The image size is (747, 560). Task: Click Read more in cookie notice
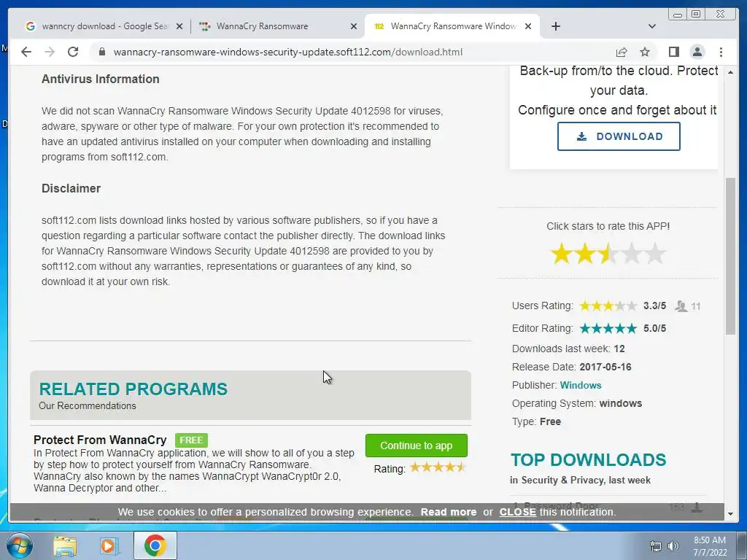click(449, 512)
